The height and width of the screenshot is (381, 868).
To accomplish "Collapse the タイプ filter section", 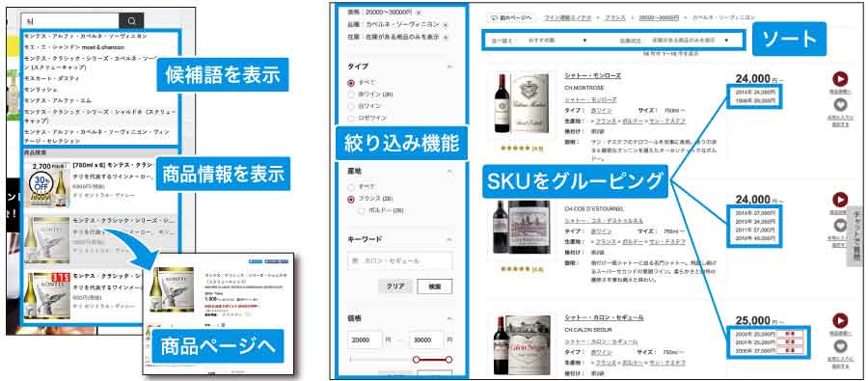I will click(449, 67).
